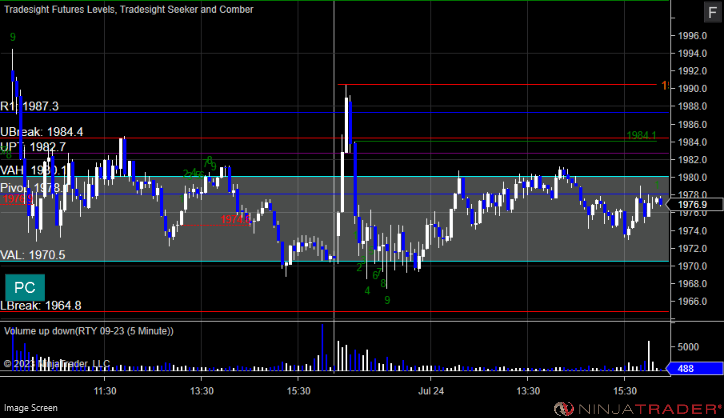Click the 5000 volume axis label
The width and height of the screenshot is (724, 418).
pyautogui.click(x=688, y=347)
